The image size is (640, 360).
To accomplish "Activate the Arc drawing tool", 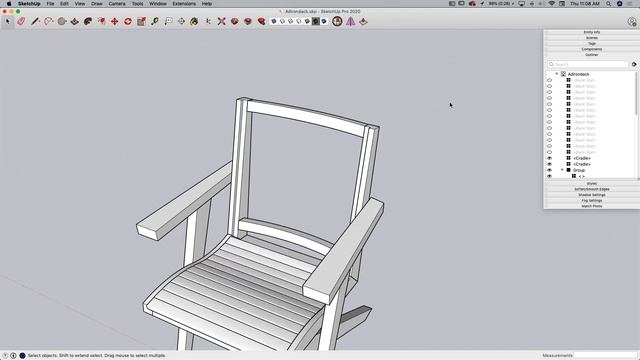I will [49, 21].
